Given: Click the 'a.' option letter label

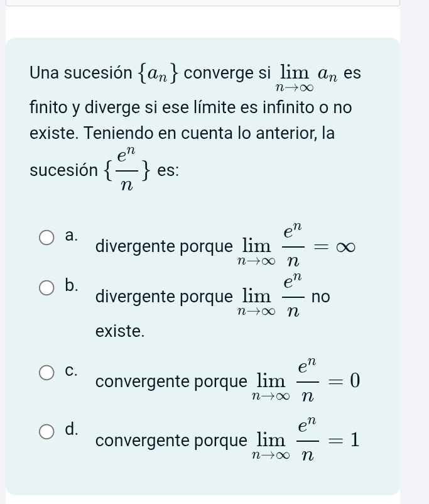Looking at the screenshot, I should point(71,236).
